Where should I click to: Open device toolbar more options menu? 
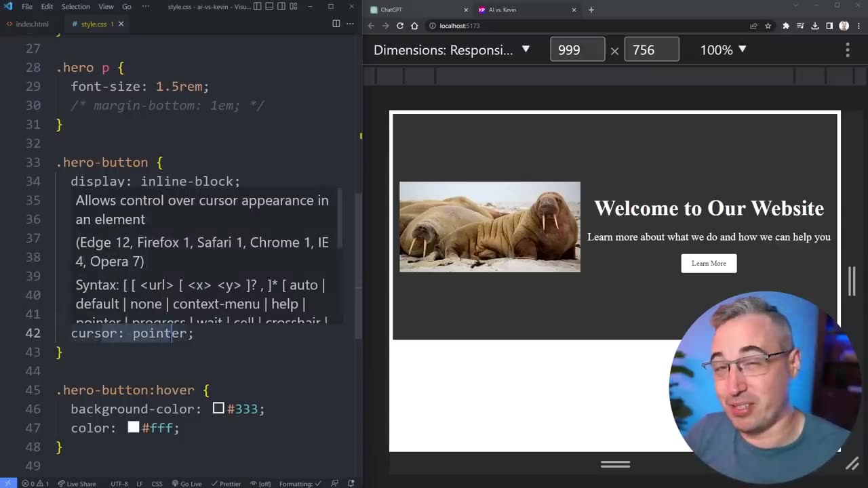click(848, 50)
